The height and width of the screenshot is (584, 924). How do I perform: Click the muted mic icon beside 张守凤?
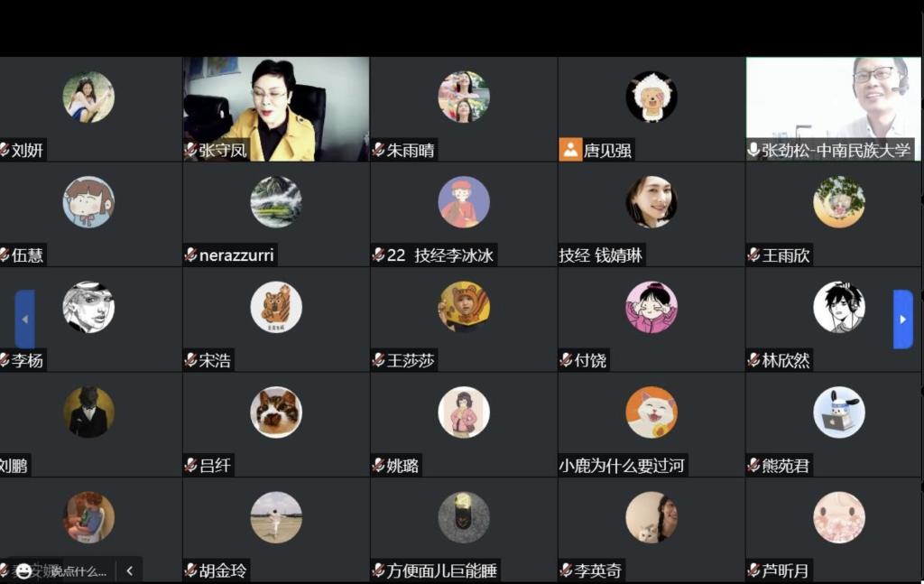pos(190,150)
